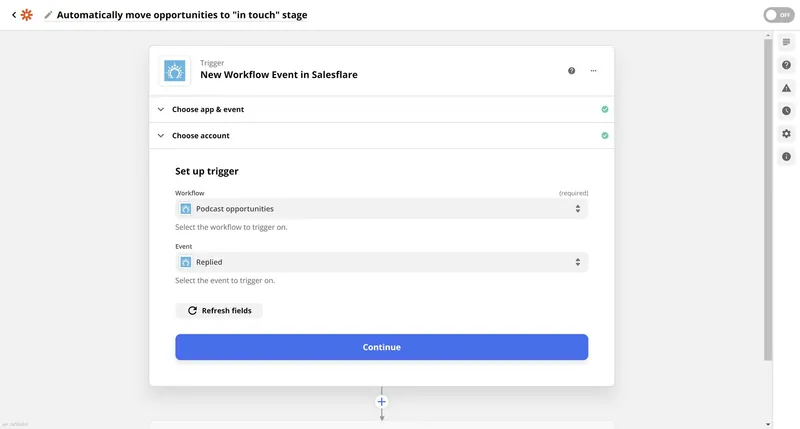Screen dimensions: 800x429
Task: Open the help icon in right sidebar
Action: (786, 65)
